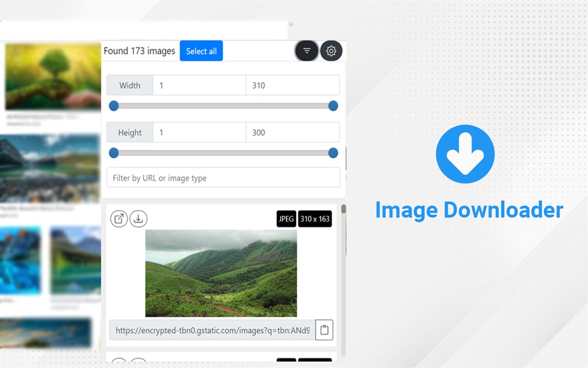This screenshot has height=368, width=588.
Task: Open the Image Downloader settings gear
Action: point(331,51)
